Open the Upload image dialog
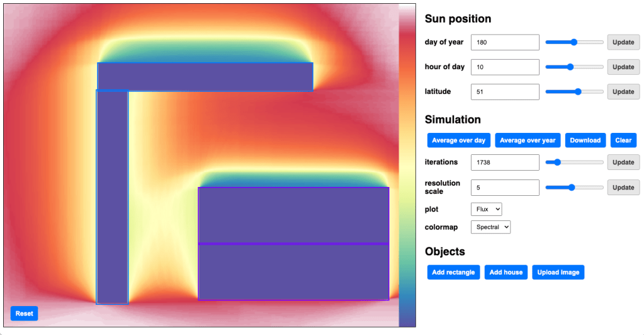This screenshot has width=644, height=335. click(x=558, y=272)
